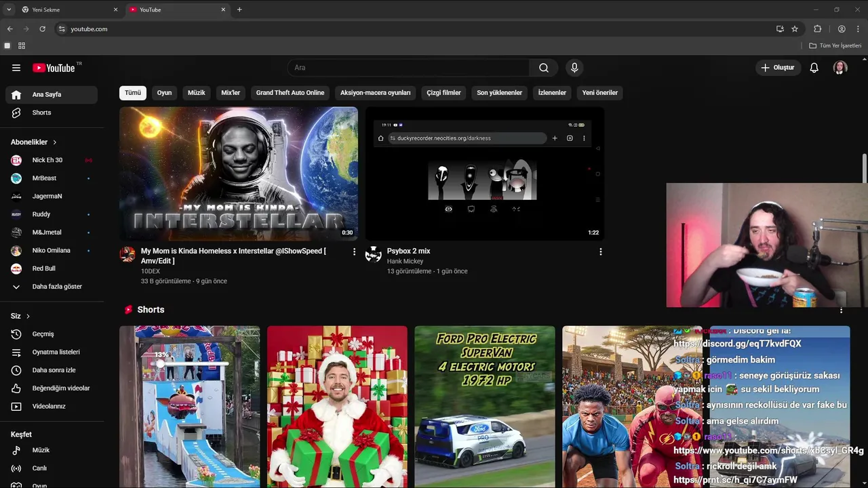Open a new browser tab
This screenshot has width=868, height=488.
click(x=239, y=9)
